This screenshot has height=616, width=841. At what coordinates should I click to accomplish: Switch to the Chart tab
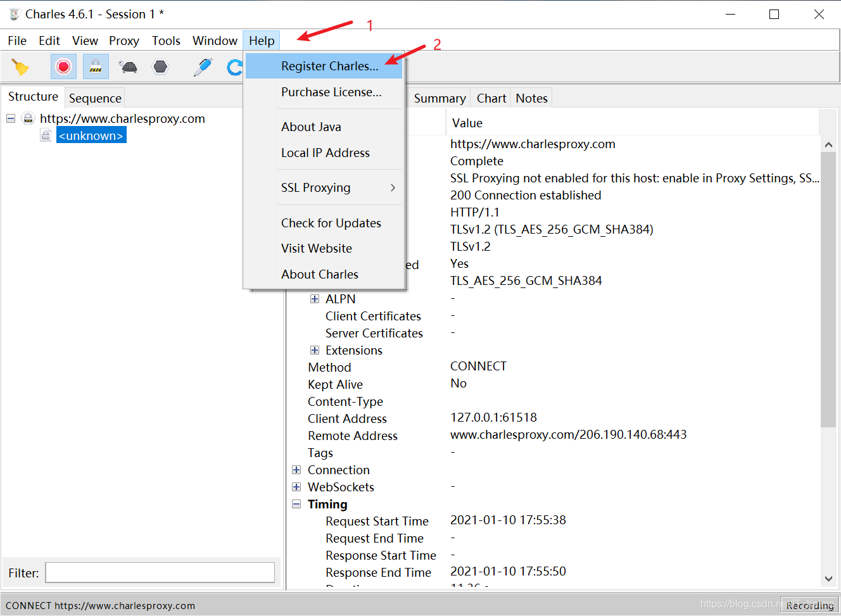(491, 98)
